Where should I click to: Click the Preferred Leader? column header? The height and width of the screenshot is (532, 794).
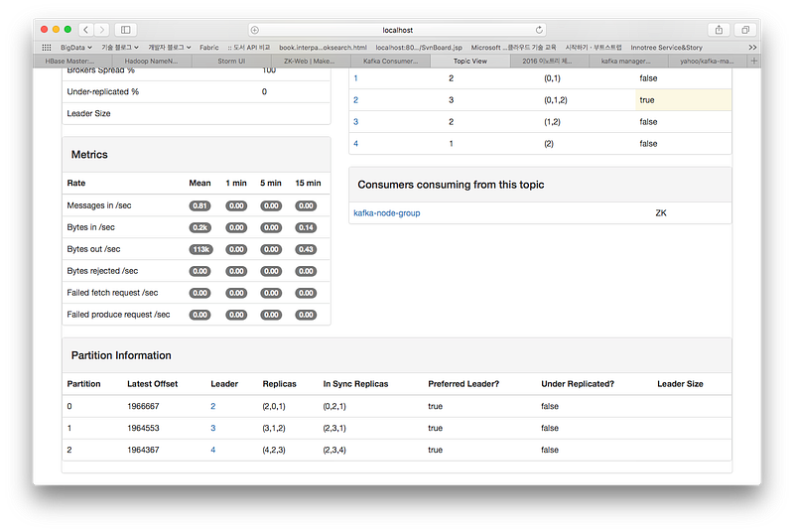coord(463,384)
